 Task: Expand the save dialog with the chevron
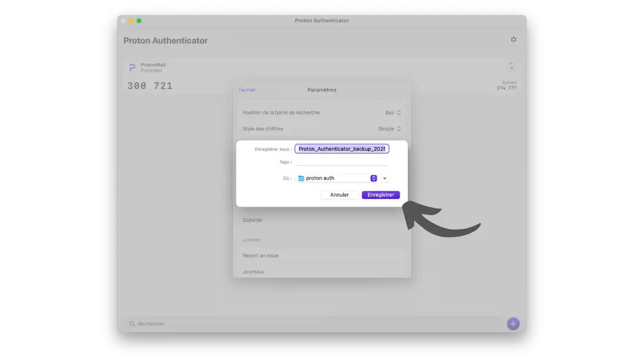[384, 177]
